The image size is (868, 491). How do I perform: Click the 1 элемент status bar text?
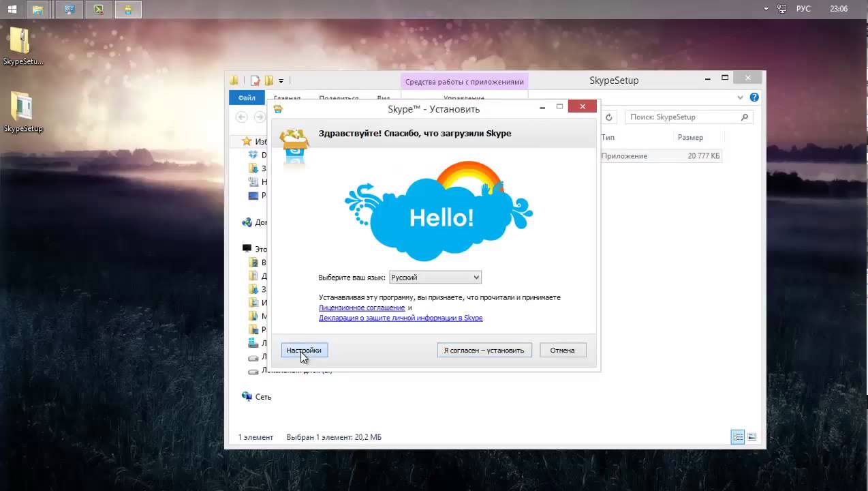click(255, 437)
